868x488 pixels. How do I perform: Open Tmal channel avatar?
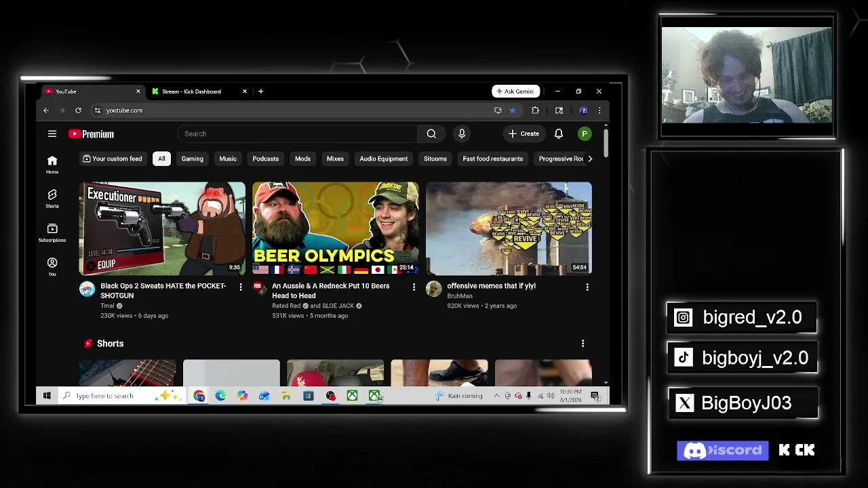click(x=87, y=289)
